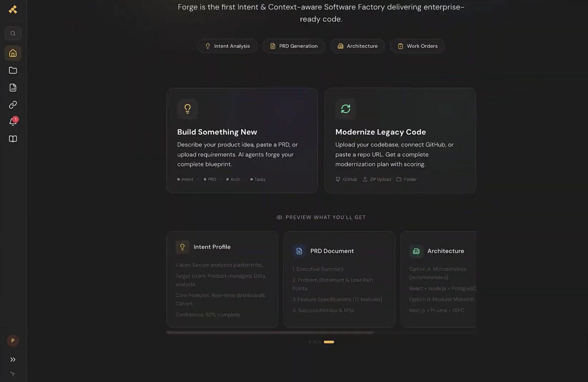The height and width of the screenshot is (382, 588).
Task: Choose ZIP Upload option
Action: pos(377,179)
